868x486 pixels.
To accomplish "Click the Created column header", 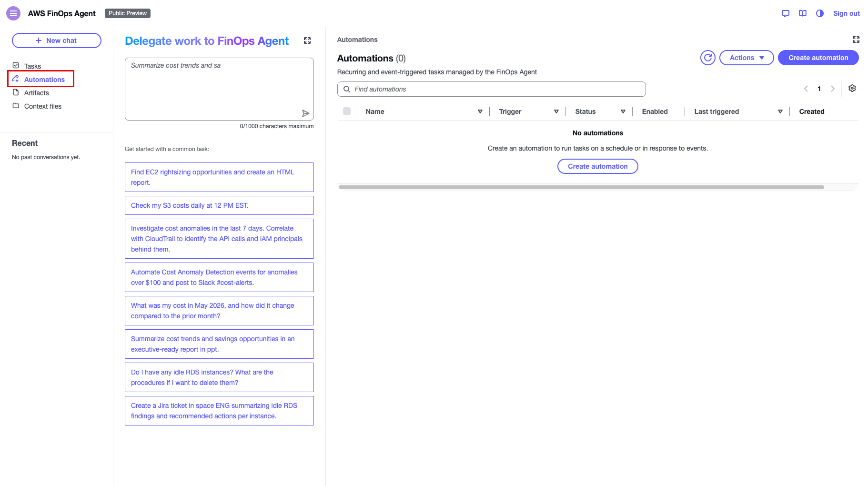I will (812, 111).
